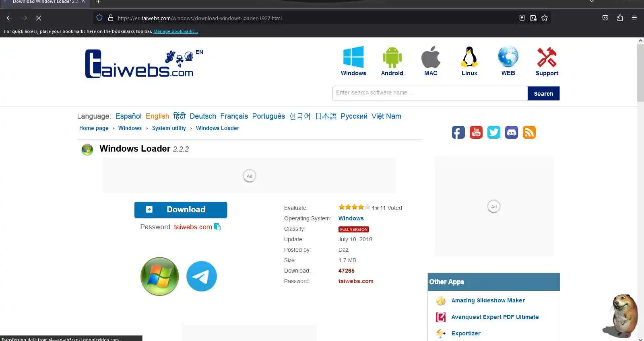Viewport: 644px width, 341px height.
Task: View site security lock information
Action: 111,18
